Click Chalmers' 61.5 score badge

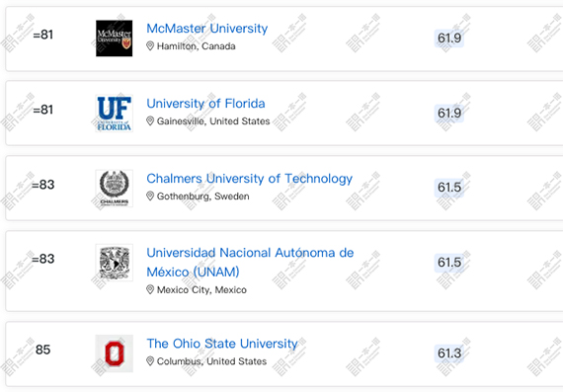[449, 188]
